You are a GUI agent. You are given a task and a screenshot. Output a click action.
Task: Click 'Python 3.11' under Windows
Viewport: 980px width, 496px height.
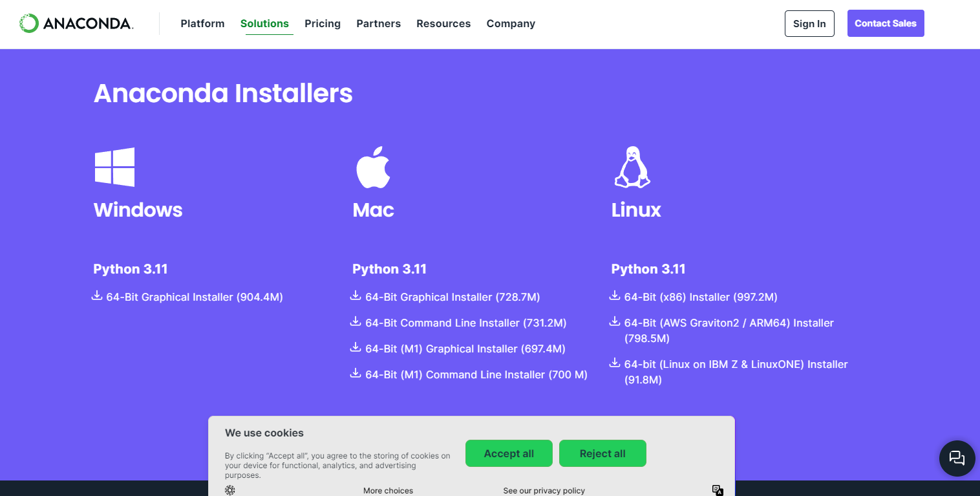(x=131, y=269)
